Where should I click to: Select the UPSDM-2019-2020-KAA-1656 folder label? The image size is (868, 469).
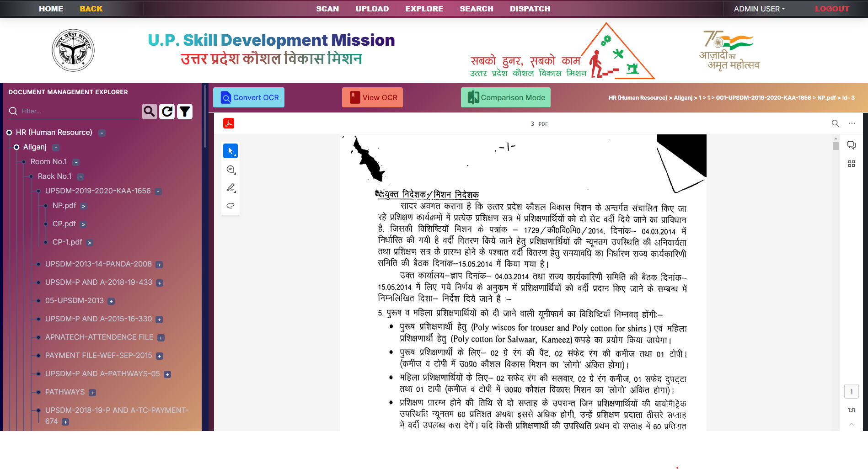(x=98, y=191)
